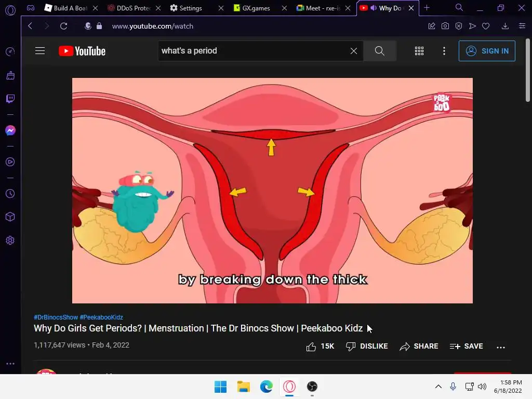Close the Build A Boat tab
This screenshot has width=532, height=399.
[x=96, y=8]
